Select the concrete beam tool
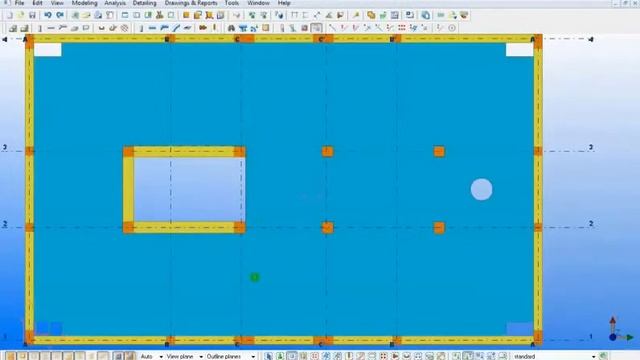Viewport: 640px width, 360px height. (51, 28)
